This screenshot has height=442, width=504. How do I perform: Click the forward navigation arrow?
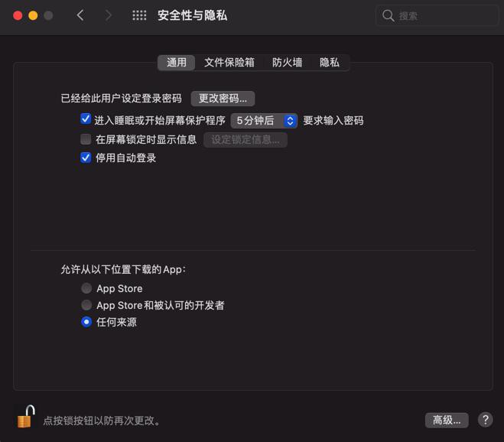tap(109, 15)
